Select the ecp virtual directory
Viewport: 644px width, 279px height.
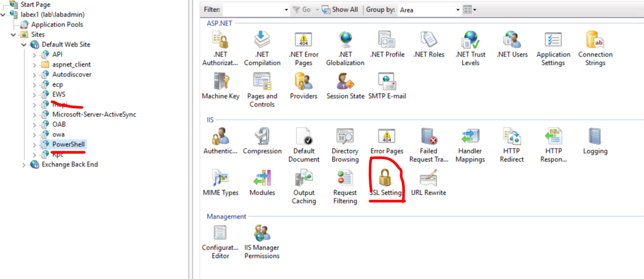[x=58, y=84]
